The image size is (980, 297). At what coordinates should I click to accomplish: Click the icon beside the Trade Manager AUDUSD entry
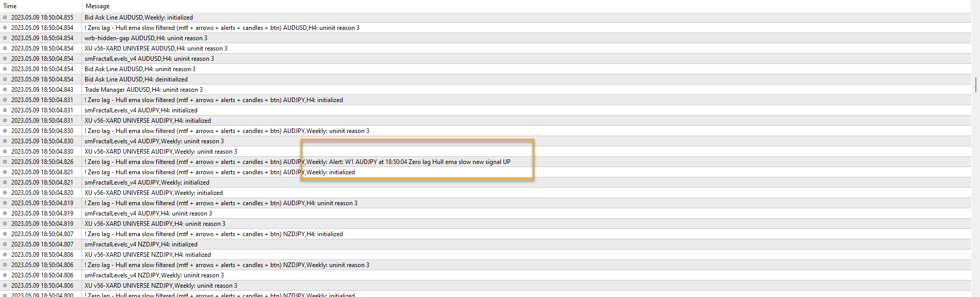click(5, 90)
